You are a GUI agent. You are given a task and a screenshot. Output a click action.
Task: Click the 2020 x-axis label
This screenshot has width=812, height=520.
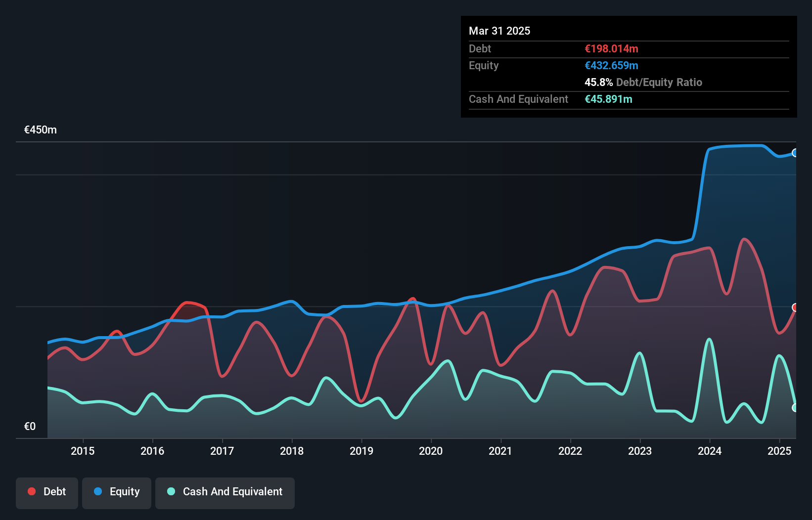click(x=431, y=451)
